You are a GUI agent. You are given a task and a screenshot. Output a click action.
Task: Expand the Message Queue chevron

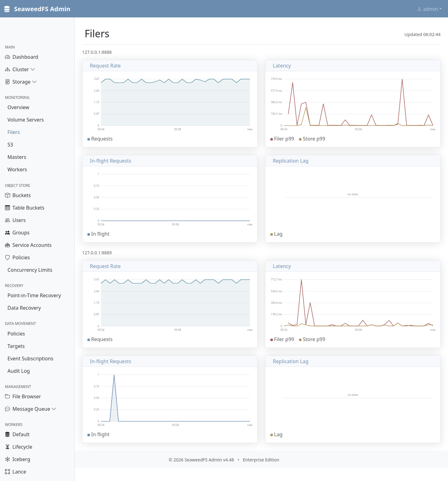click(x=54, y=409)
